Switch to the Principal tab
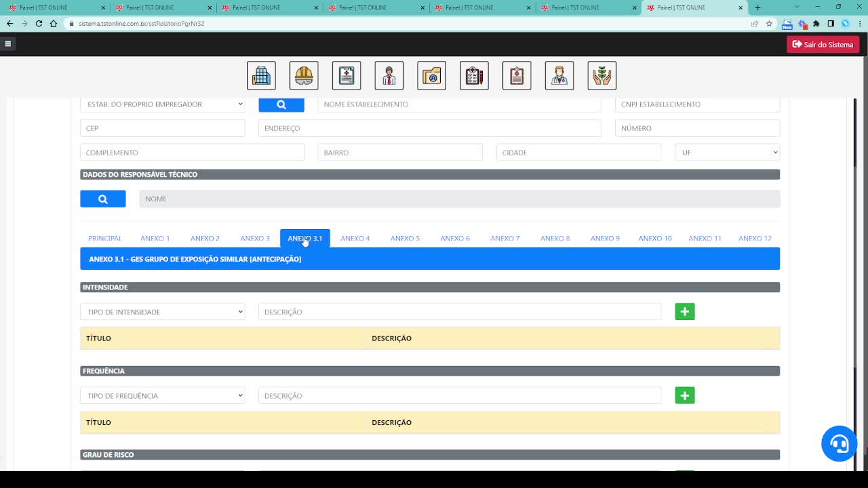This screenshot has height=488, width=868. pos(104,238)
